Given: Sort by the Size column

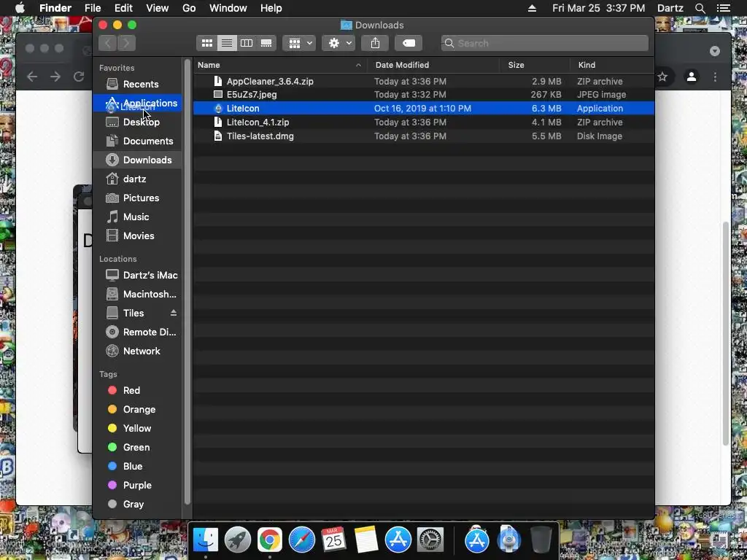Looking at the screenshot, I should tap(535, 65).
